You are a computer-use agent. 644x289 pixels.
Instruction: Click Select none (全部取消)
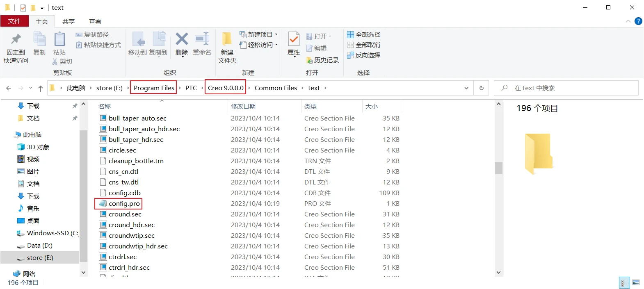click(364, 45)
